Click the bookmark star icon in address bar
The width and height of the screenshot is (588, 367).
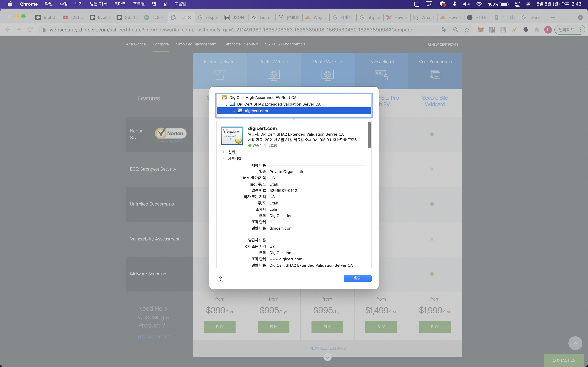(467, 30)
